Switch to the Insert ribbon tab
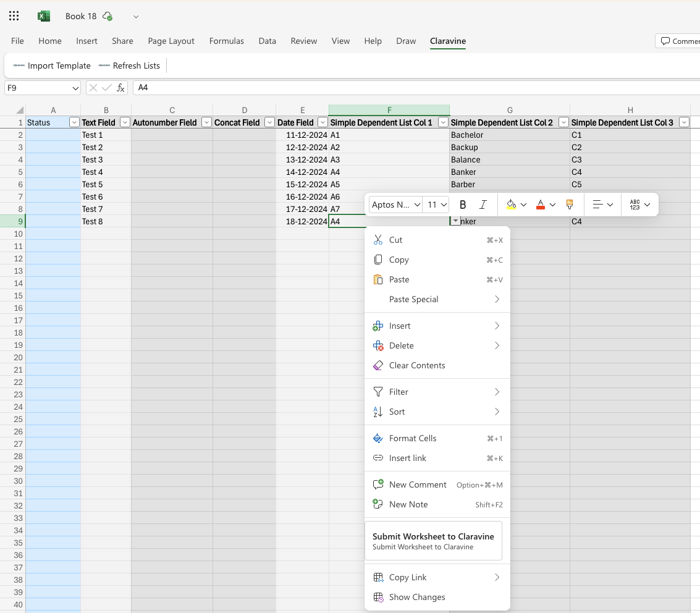Viewport: 700px width, 613px height. [x=86, y=41]
